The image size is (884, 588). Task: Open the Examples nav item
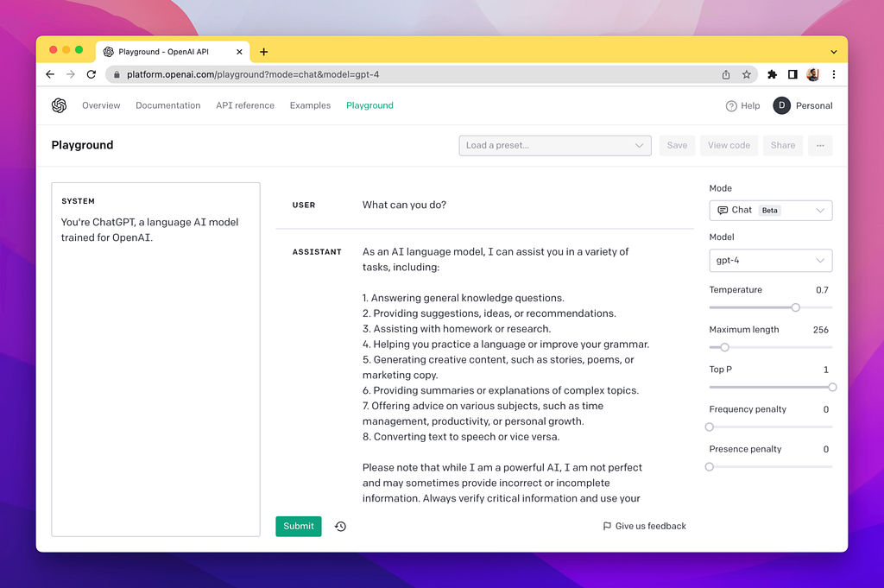click(x=310, y=105)
